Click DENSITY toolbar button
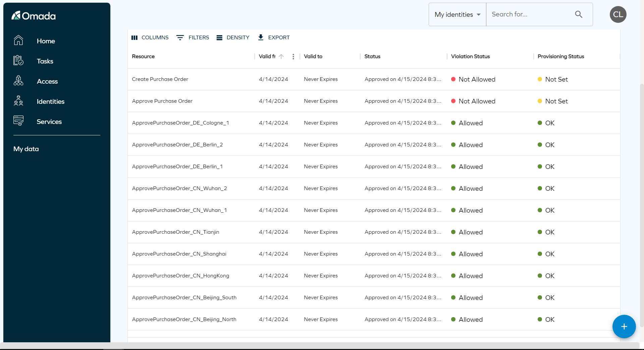 [x=233, y=38]
